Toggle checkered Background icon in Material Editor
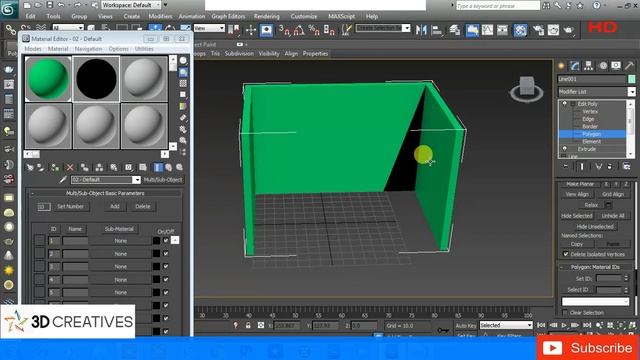Viewport: 640px width, 360px height. [x=183, y=83]
